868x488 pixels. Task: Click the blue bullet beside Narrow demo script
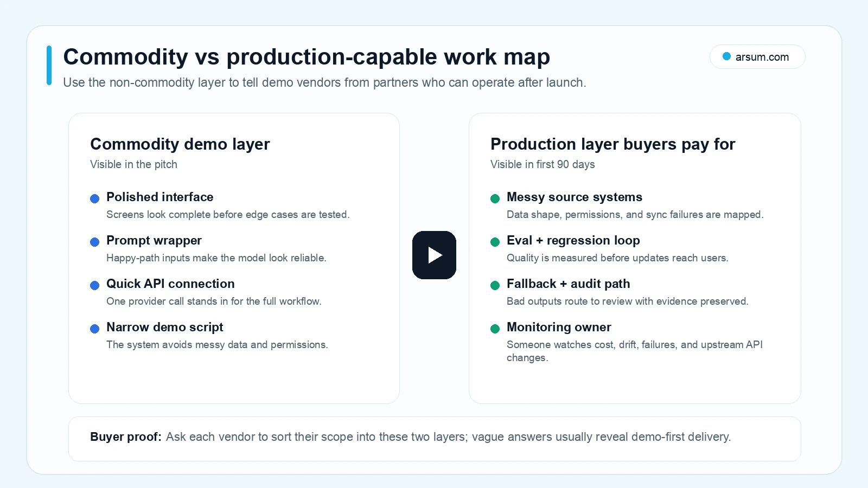click(95, 329)
